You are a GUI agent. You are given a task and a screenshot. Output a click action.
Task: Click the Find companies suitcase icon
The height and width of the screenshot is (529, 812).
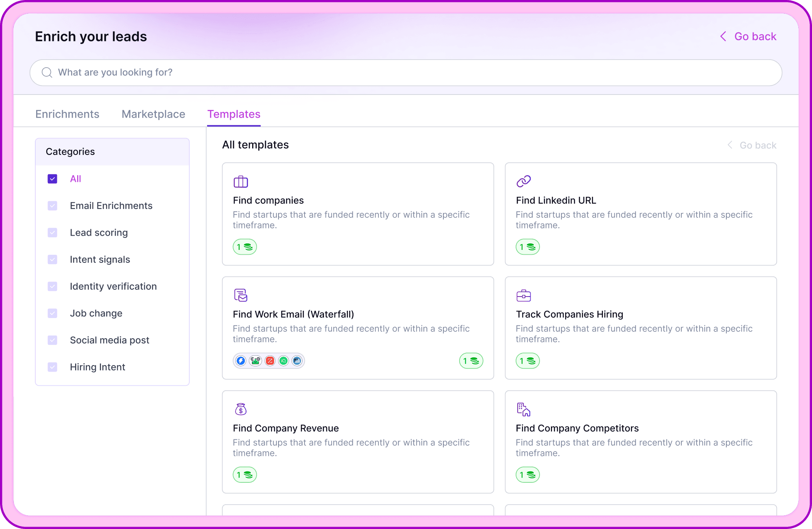(241, 181)
